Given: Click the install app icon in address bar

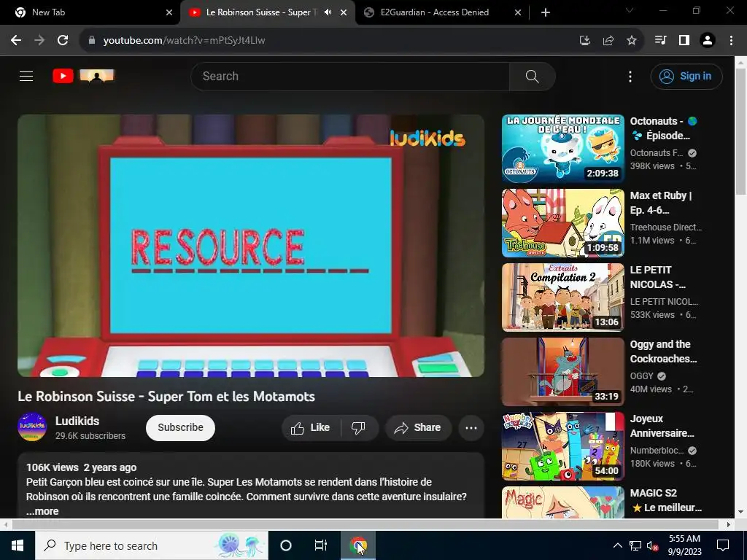Looking at the screenshot, I should [585, 41].
